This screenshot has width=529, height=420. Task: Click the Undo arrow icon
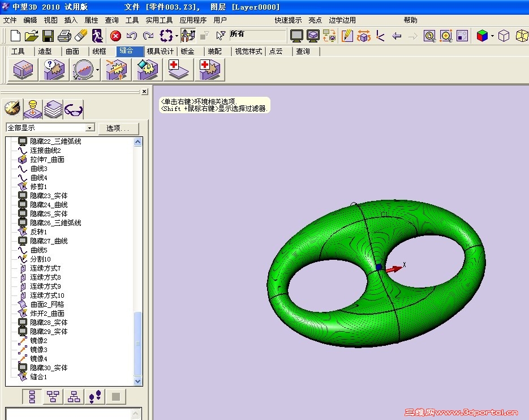click(132, 36)
